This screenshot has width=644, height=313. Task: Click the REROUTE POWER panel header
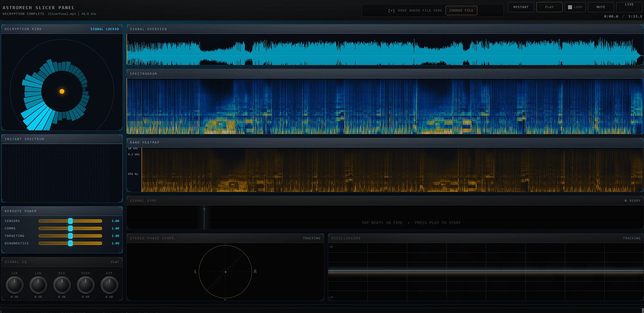coord(62,211)
